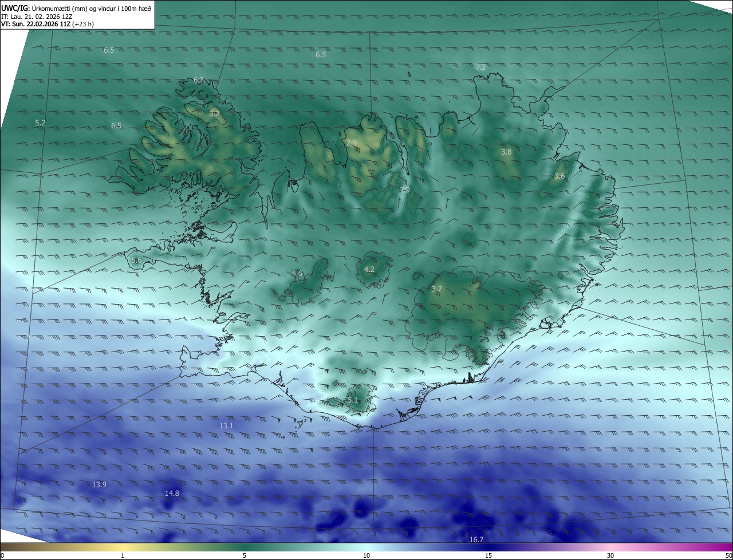The width and height of the screenshot is (733, 560).
Task: Click the init time 'IT: Lau. 21. 02. 2026 12Z'
Action: (x=36, y=17)
